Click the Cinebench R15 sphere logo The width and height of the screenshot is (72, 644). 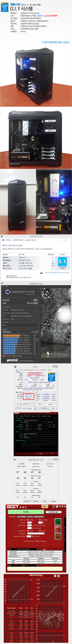click(x=8, y=292)
